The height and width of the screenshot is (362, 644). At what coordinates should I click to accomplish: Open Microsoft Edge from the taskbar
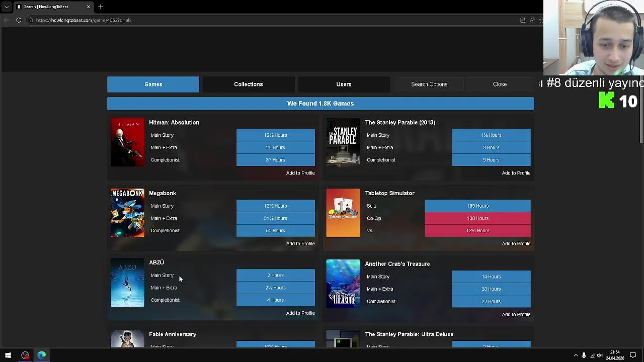tap(41, 355)
